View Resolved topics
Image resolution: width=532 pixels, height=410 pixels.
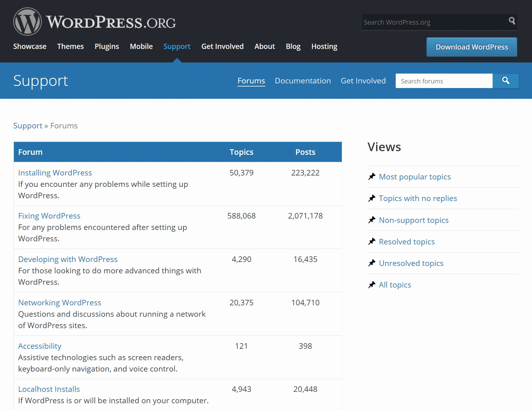[407, 242]
